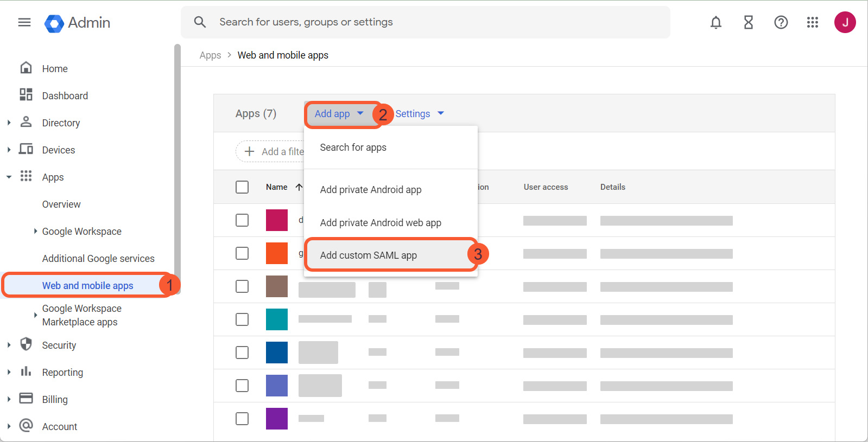Viewport: 868px width, 442px height.
Task: Open the account avatar J
Action: (x=845, y=22)
